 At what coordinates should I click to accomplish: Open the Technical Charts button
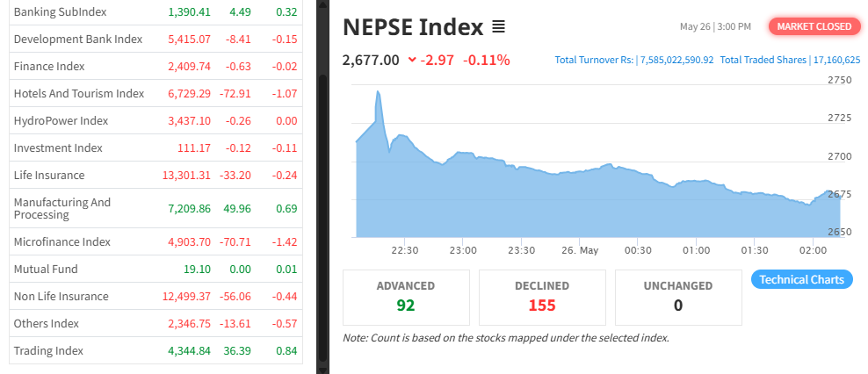(x=801, y=279)
